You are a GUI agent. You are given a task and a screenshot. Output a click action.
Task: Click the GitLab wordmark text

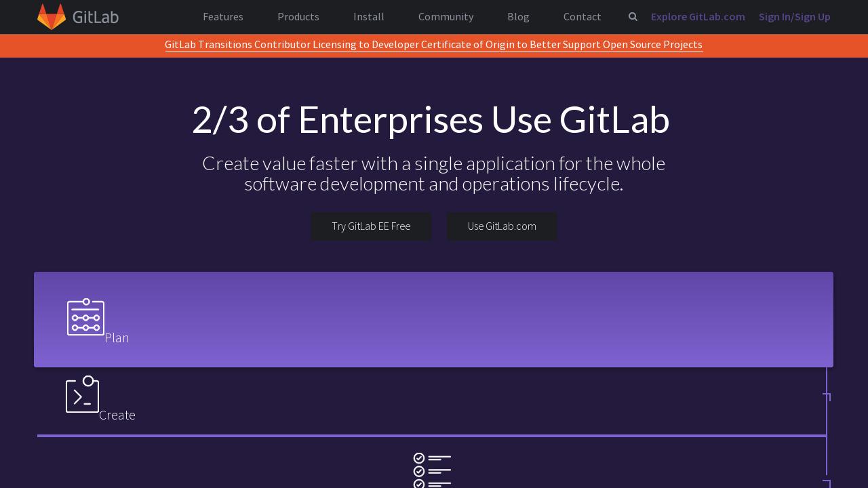(x=96, y=17)
